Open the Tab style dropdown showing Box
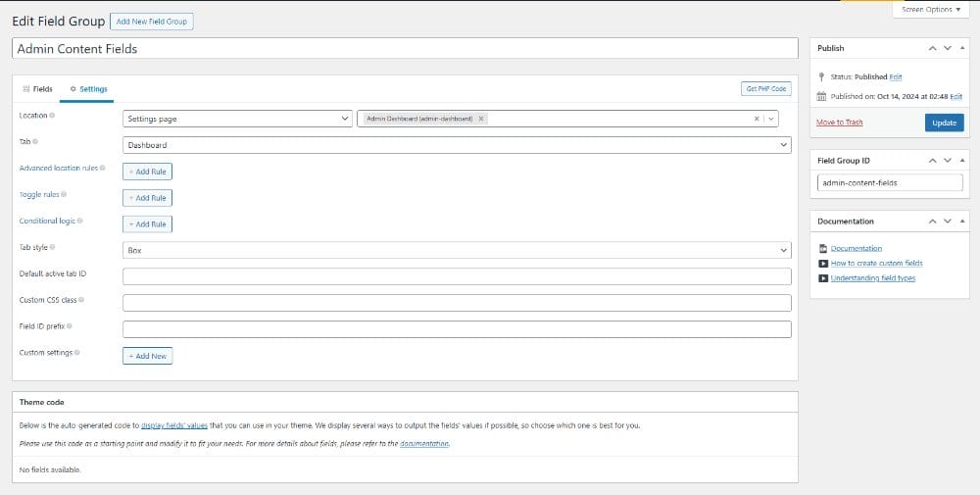Screen dimensions: 980x495 click(457, 250)
